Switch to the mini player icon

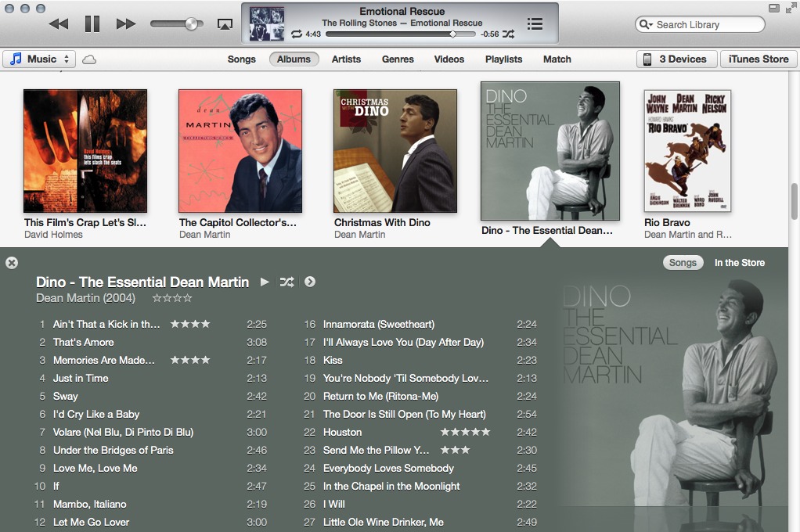(773, 8)
